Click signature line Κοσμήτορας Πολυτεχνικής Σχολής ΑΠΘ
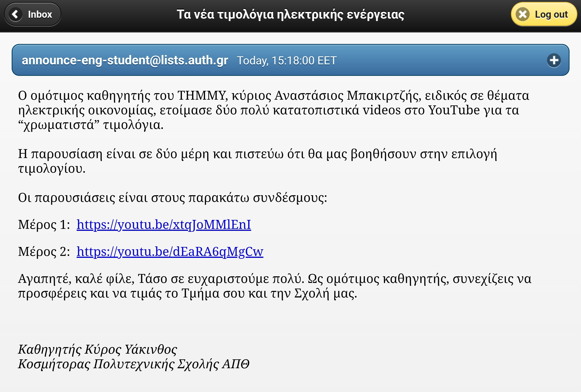 click(x=134, y=364)
